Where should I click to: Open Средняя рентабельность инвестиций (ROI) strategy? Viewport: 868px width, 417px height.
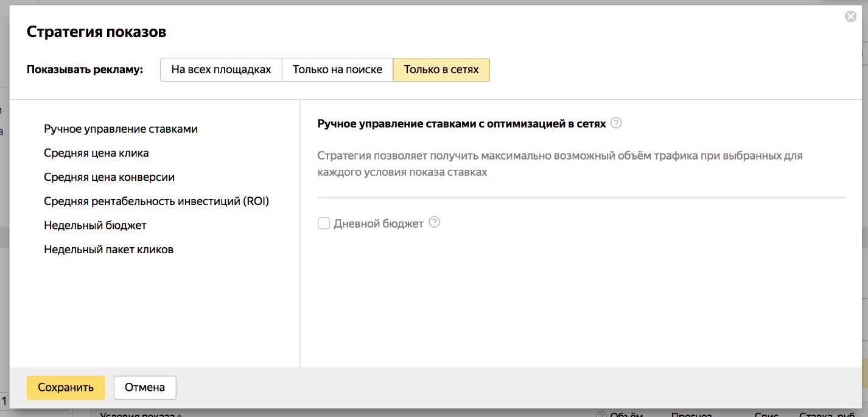tap(156, 201)
